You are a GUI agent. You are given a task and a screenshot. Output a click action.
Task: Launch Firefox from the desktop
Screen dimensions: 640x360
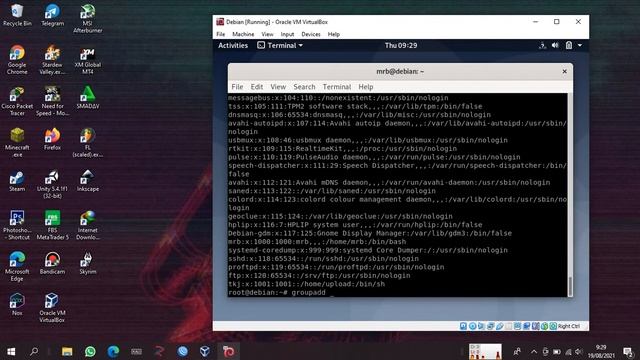[x=52, y=139]
